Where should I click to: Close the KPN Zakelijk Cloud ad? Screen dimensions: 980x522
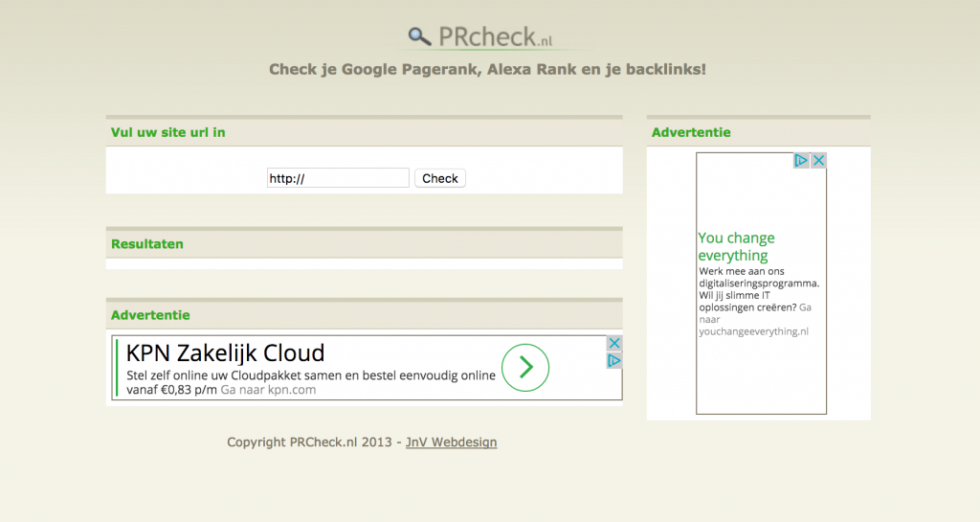coord(614,343)
